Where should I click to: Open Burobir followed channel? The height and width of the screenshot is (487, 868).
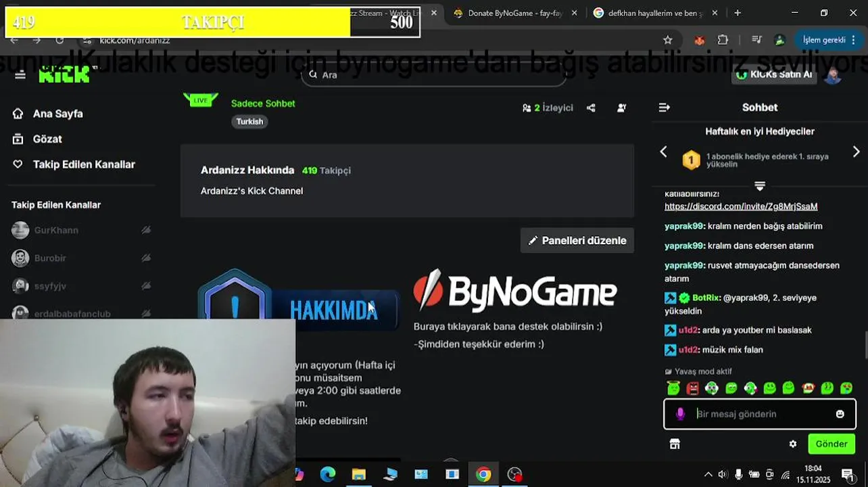50,258
